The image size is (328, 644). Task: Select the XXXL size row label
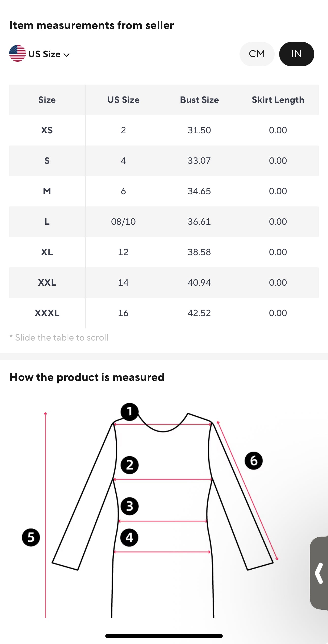coord(47,313)
